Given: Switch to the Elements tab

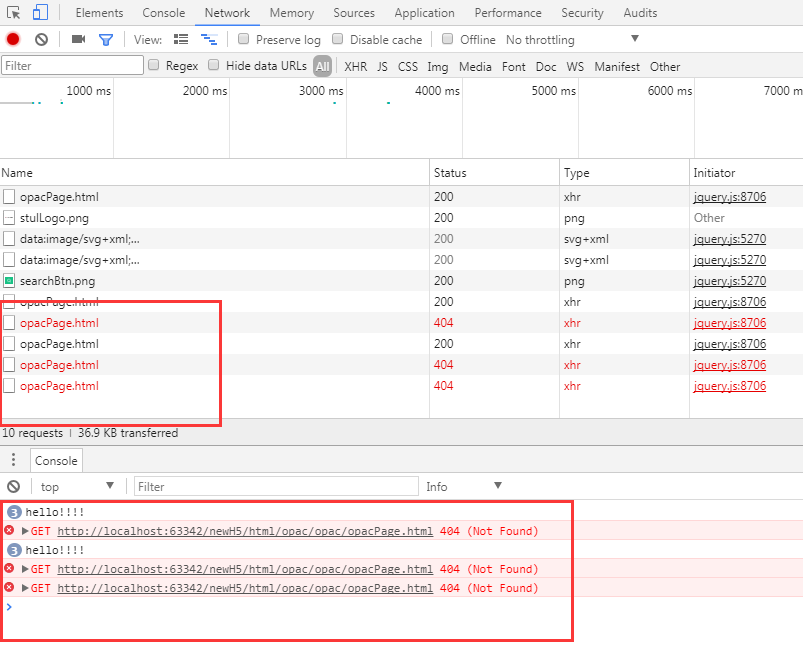Looking at the screenshot, I should (99, 13).
